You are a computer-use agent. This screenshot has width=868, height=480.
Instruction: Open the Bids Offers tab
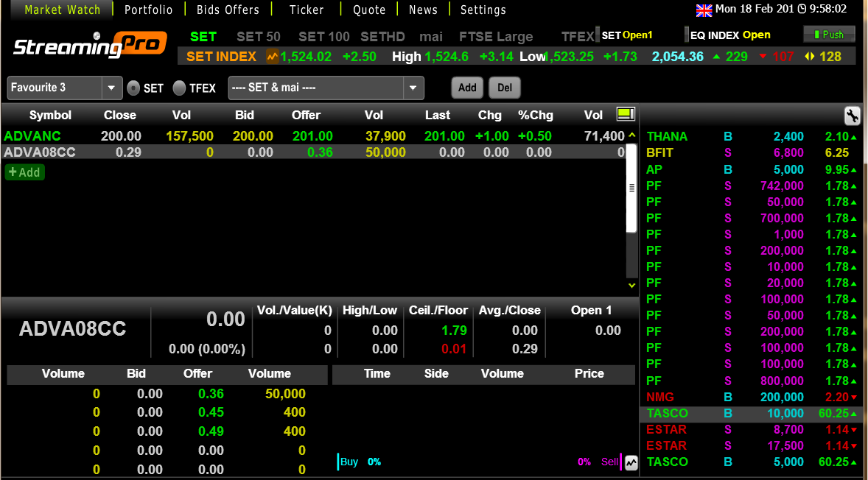pyautogui.click(x=228, y=10)
